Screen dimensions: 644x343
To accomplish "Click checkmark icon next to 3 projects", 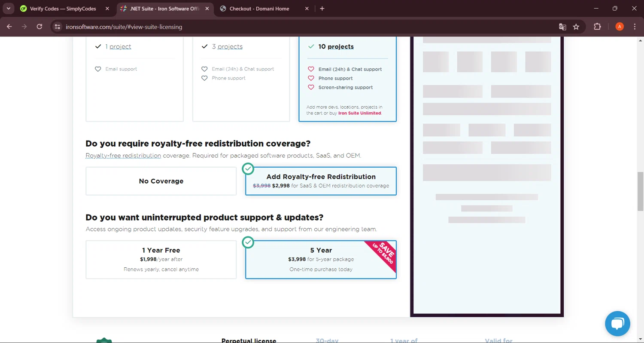I will 204,46.
